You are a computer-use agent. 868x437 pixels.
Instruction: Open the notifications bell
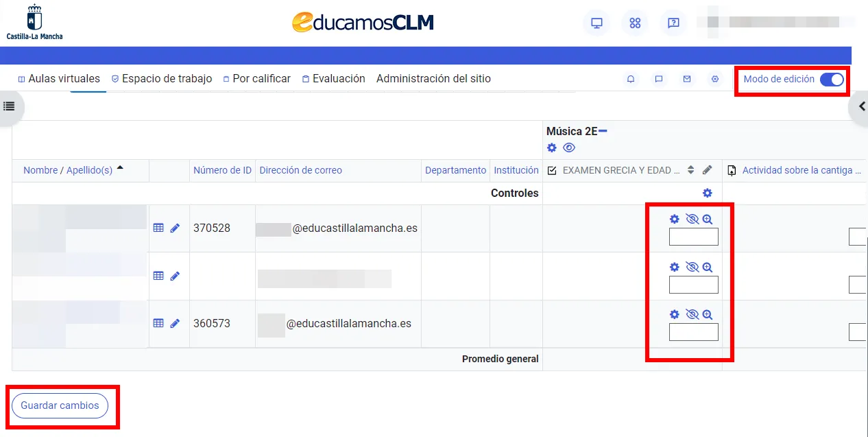tap(631, 79)
